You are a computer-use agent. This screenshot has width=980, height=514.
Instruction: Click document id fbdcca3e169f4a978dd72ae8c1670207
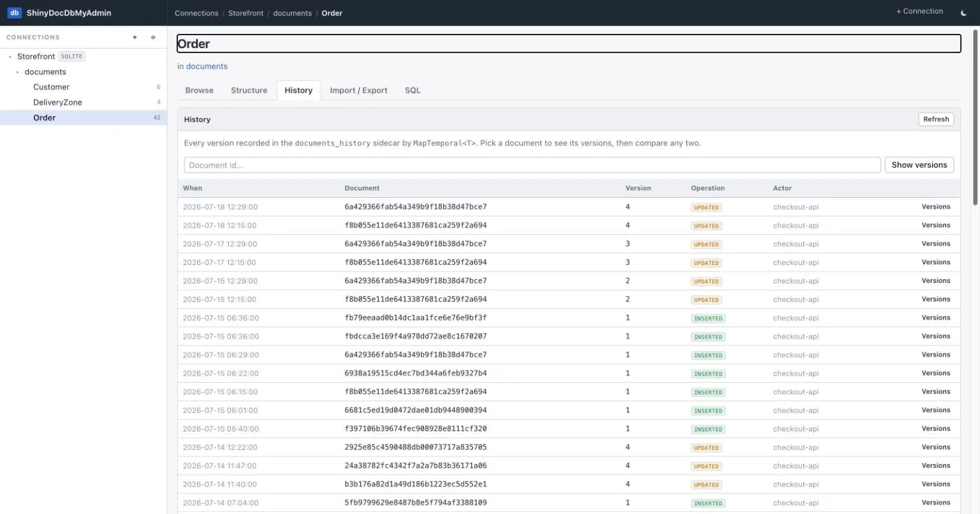click(x=416, y=337)
